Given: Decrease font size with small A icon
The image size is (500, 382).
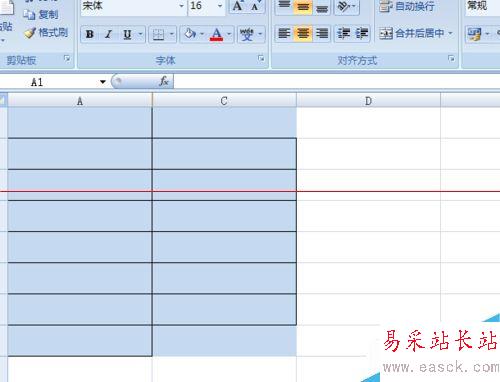Looking at the screenshot, I should [x=255, y=6].
